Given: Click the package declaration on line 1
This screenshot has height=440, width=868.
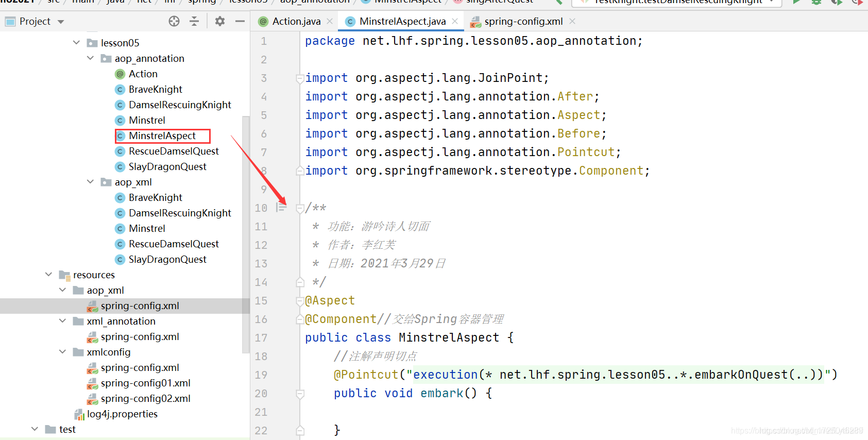Looking at the screenshot, I should (473, 41).
